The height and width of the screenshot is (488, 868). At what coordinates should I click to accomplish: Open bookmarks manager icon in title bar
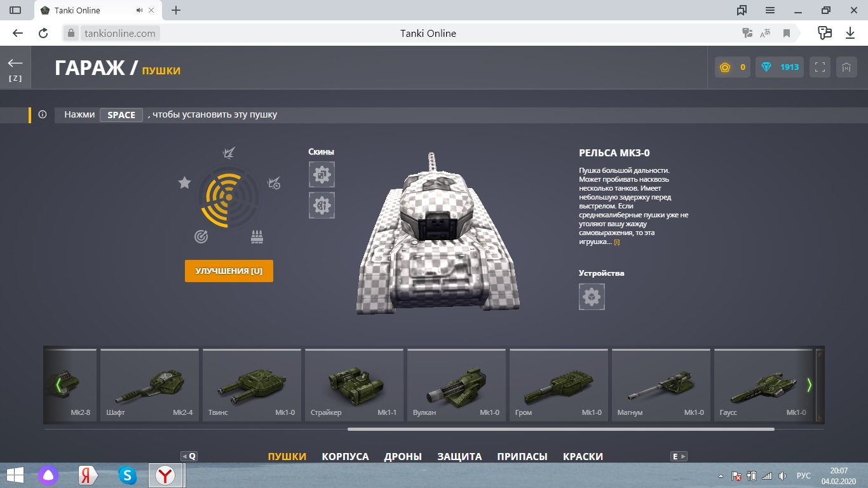742,10
